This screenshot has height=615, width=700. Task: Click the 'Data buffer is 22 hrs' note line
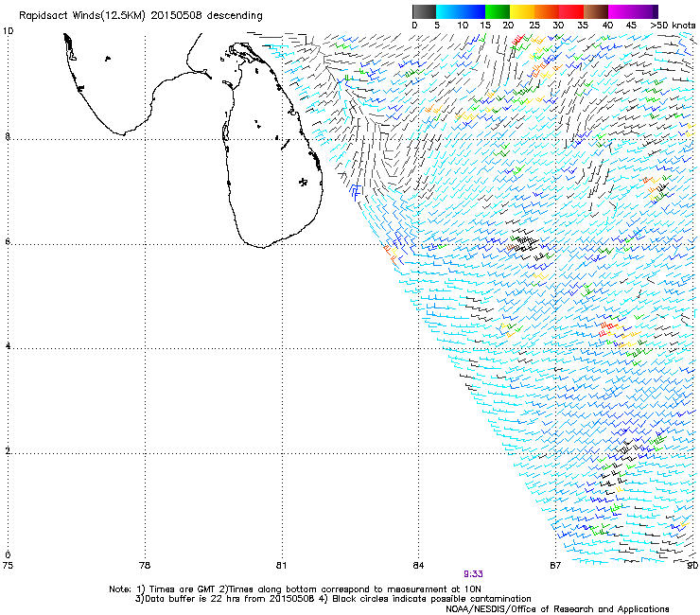coord(333,599)
